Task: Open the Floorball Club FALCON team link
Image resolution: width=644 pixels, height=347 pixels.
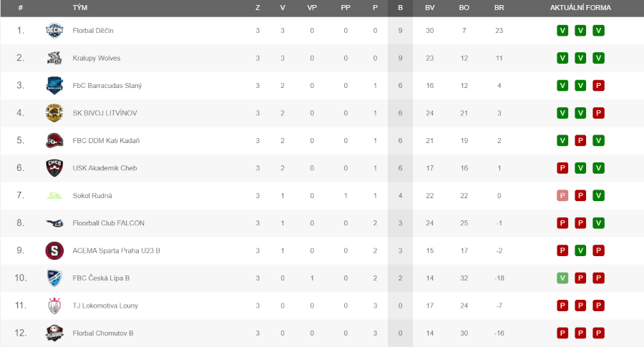Action: click(109, 223)
